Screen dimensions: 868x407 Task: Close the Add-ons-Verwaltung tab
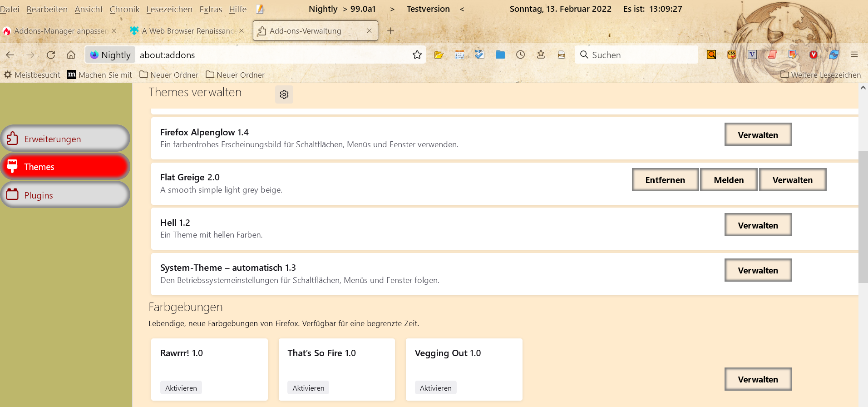point(369,30)
